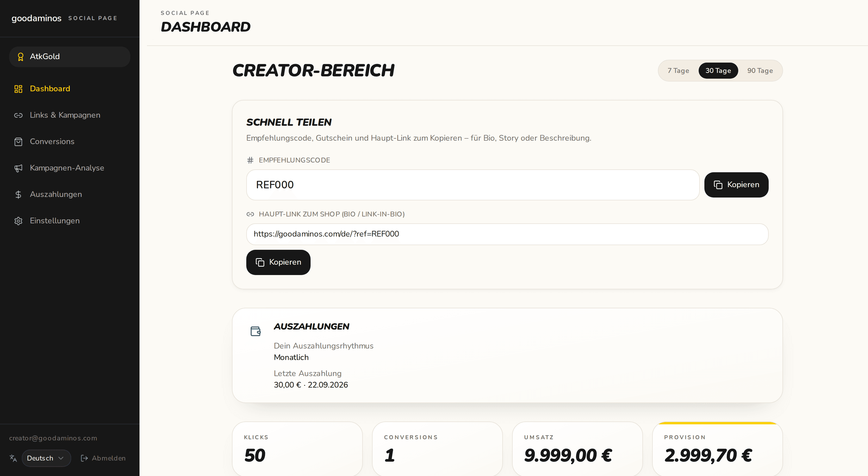Select the 30 Tage range
The image size is (868, 476).
[x=718, y=70]
